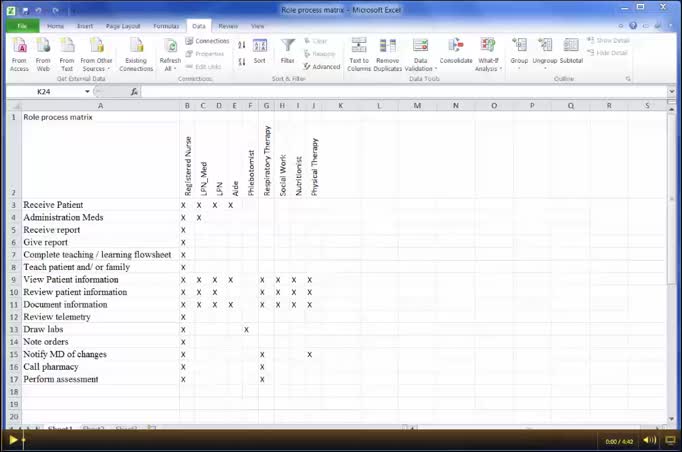682x452 pixels.
Task: Select column K header
Action: (x=341, y=106)
